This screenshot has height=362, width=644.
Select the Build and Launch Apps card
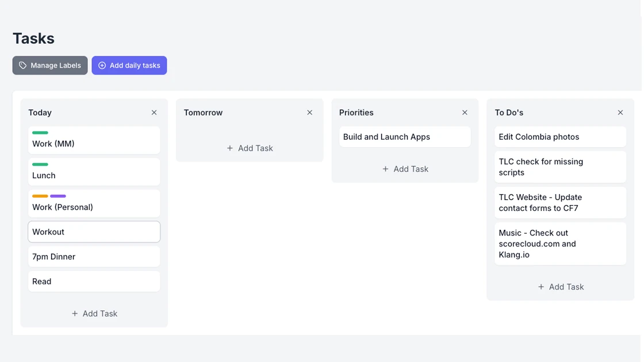pos(405,137)
